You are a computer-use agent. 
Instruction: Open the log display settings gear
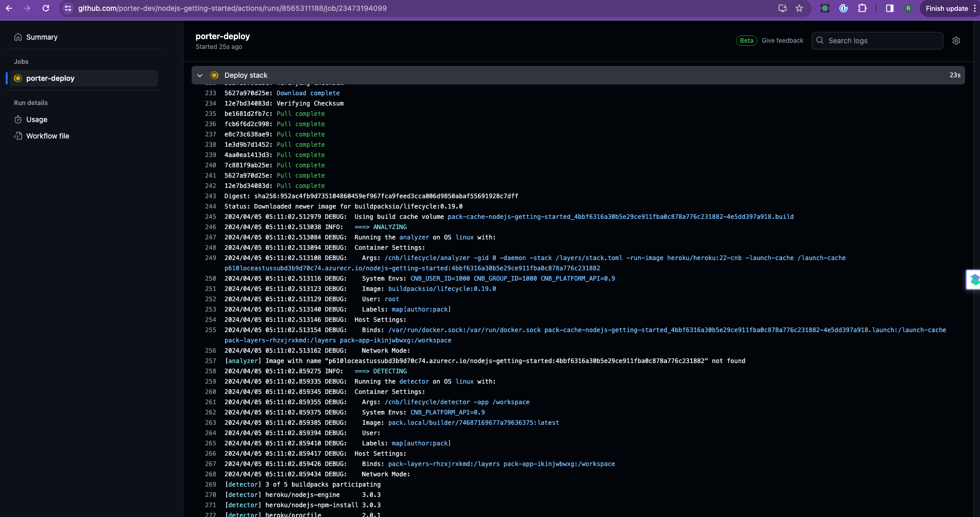(956, 41)
